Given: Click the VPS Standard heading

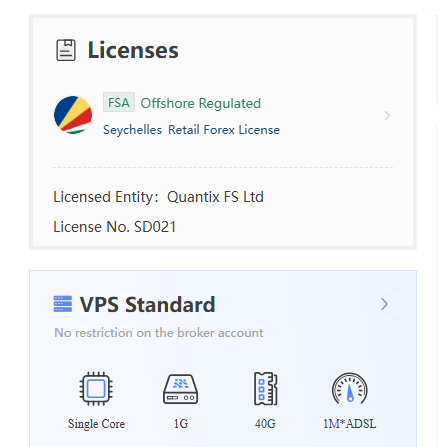Looking at the screenshot, I should pyautogui.click(x=147, y=304).
